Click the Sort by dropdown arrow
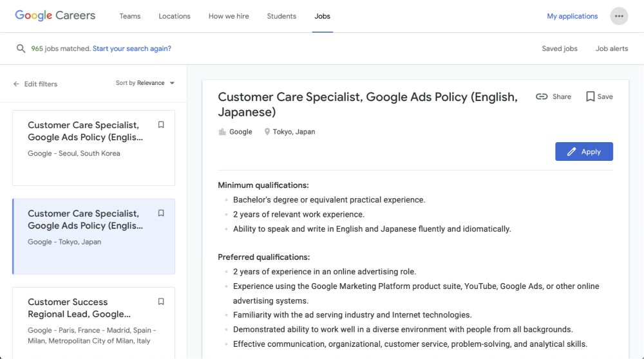 click(172, 83)
